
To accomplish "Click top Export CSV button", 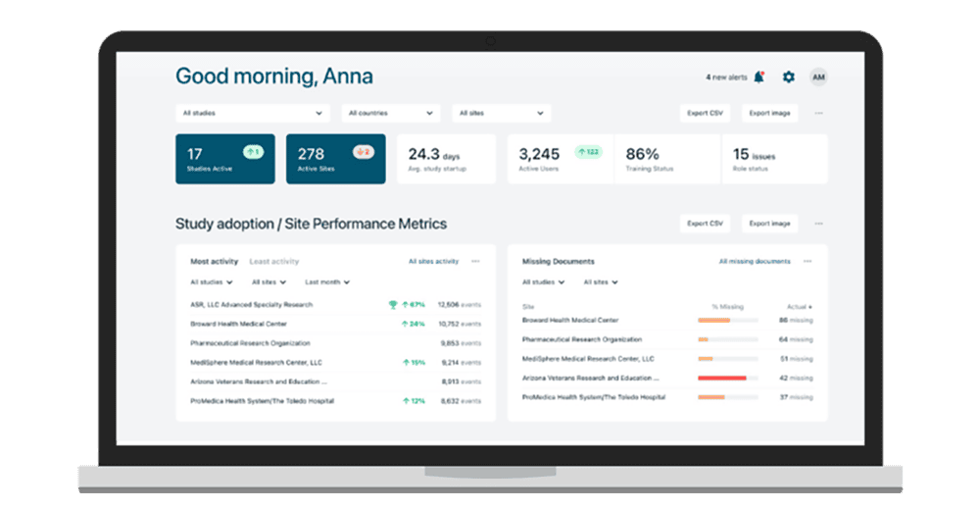I will (x=705, y=113).
